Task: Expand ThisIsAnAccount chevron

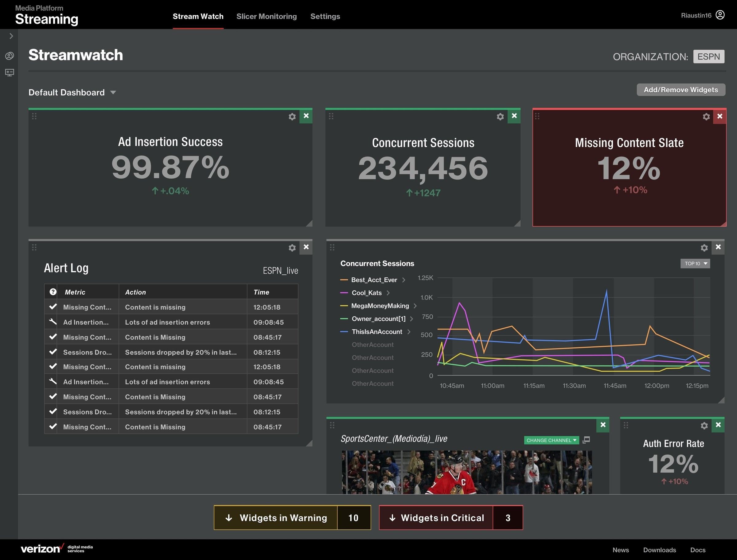Action: (409, 332)
